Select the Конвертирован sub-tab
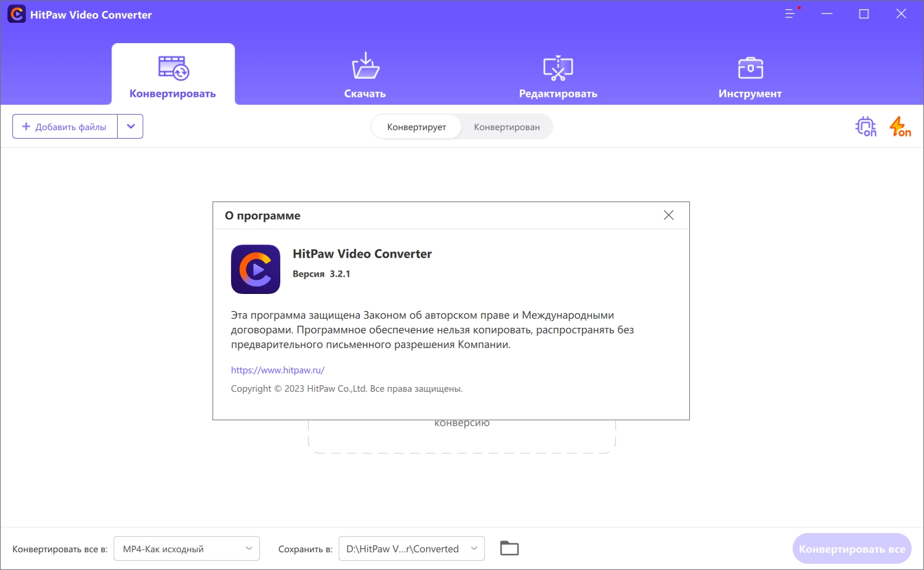Image resolution: width=924 pixels, height=570 pixels. click(x=507, y=127)
